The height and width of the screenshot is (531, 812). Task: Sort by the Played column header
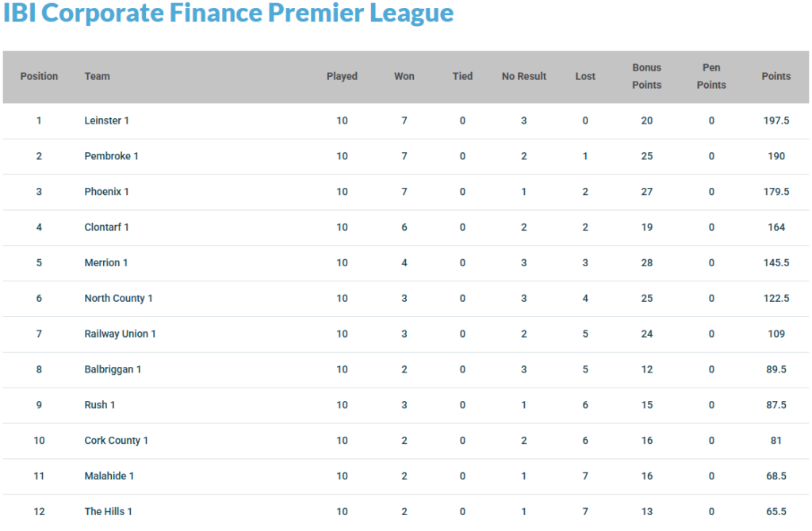[x=342, y=77]
